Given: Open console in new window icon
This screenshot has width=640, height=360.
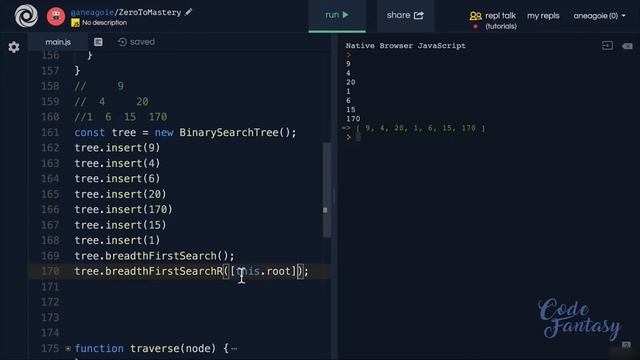Looking at the screenshot, I should [x=607, y=46].
